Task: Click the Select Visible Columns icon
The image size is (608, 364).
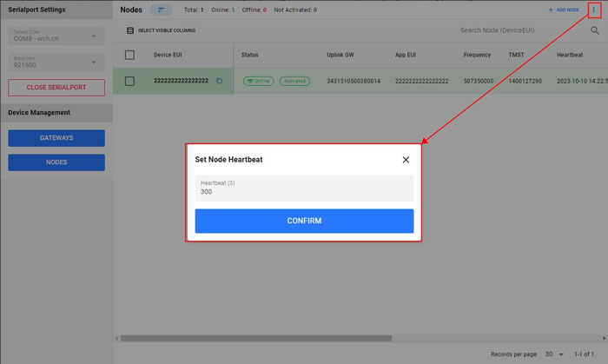Action: click(x=130, y=30)
